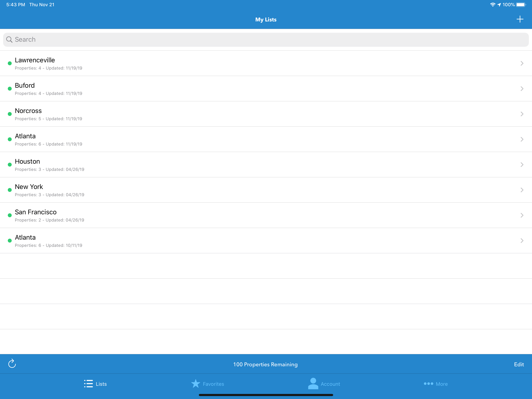Tap the plus icon to add a list
Image resolution: width=532 pixels, height=399 pixels.
pos(520,19)
